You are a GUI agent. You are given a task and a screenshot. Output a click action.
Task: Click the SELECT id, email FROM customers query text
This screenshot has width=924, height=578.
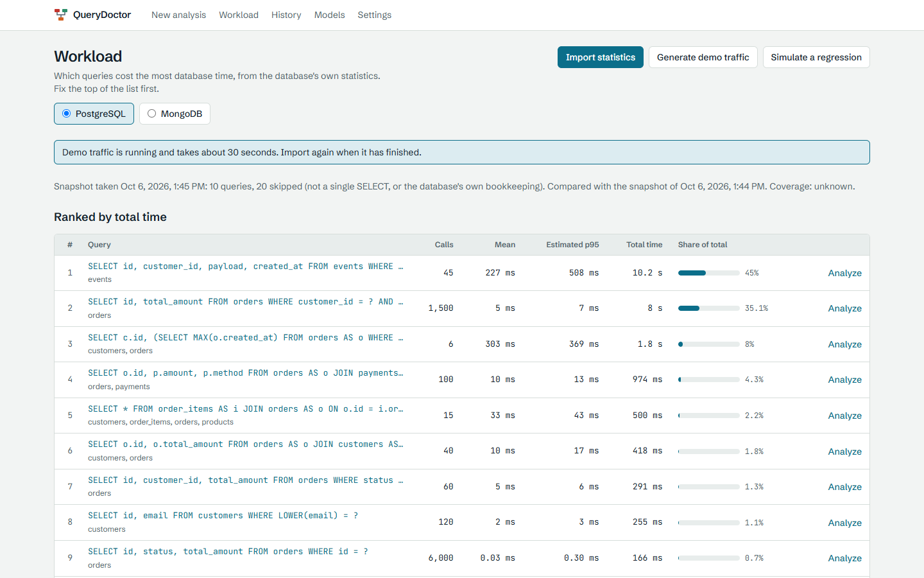[223, 516]
